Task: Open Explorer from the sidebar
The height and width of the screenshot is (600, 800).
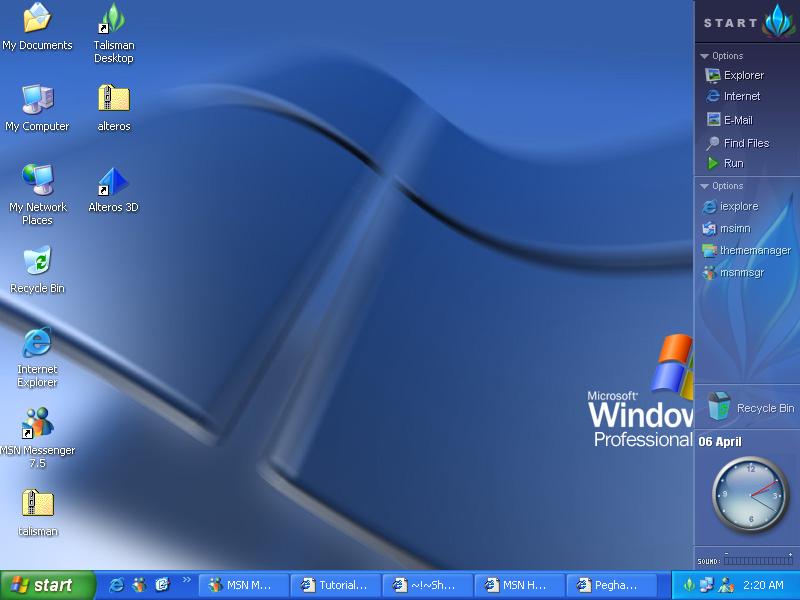Action: tap(734, 76)
